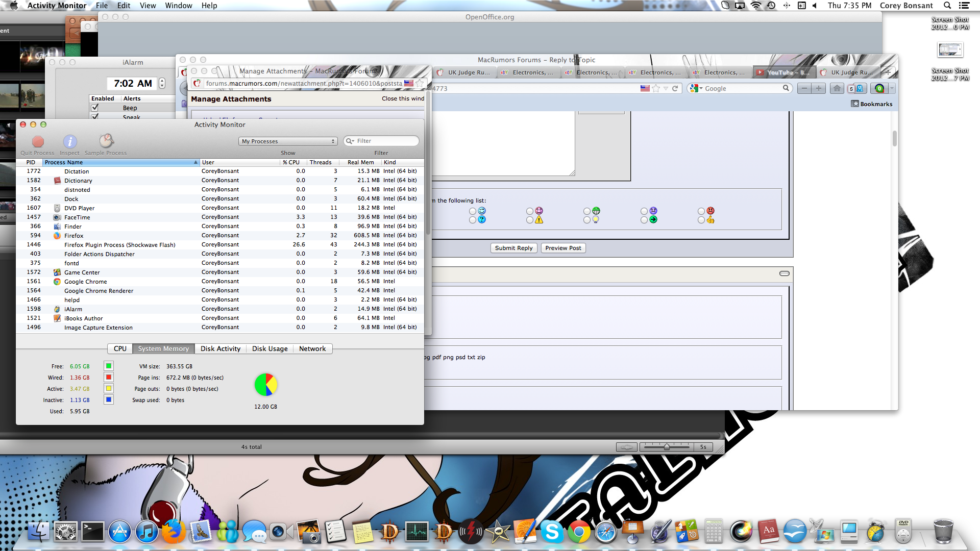
Task: Select the warning triangle radio button
Action: pyautogui.click(x=530, y=220)
